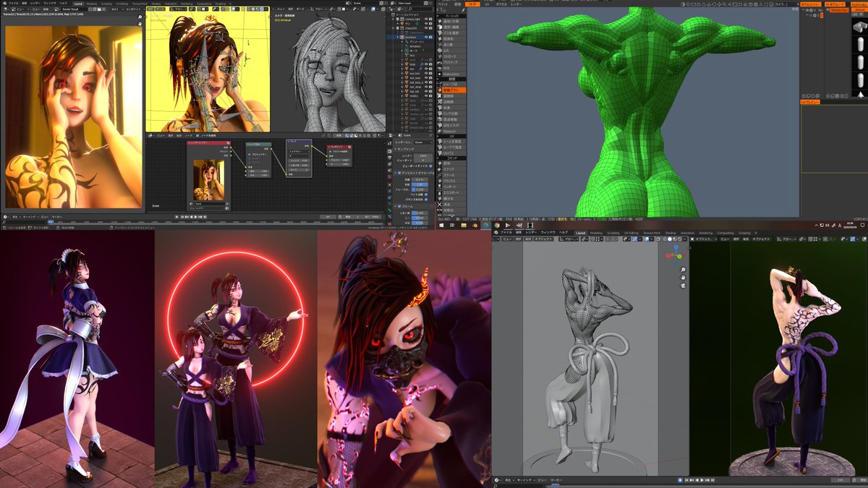Toggle ノードを使用 in the compositor header
Image resolution: width=868 pixels, height=488 pixels.
pyautogui.click(x=198, y=135)
